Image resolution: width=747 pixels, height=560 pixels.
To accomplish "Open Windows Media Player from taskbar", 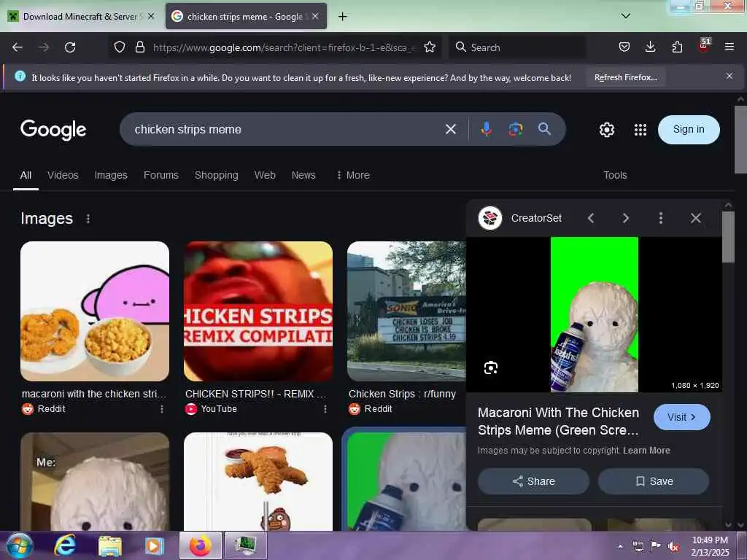I will click(154, 545).
